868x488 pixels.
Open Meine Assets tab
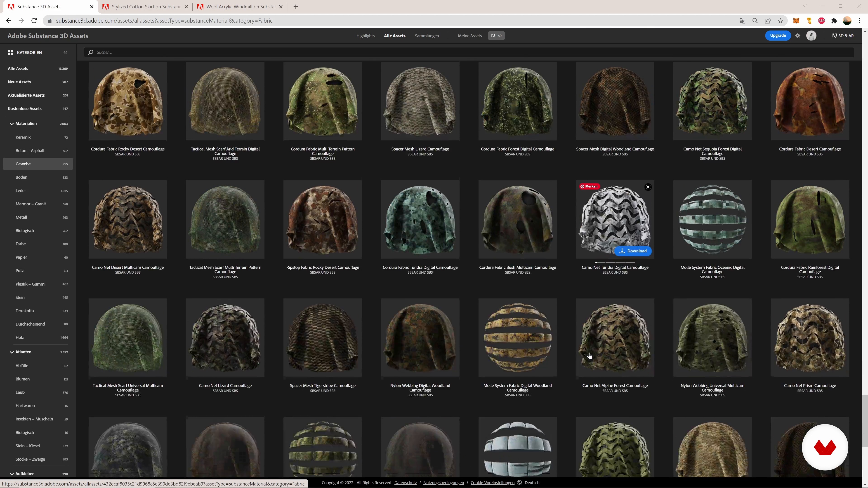[x=470, y=36]
